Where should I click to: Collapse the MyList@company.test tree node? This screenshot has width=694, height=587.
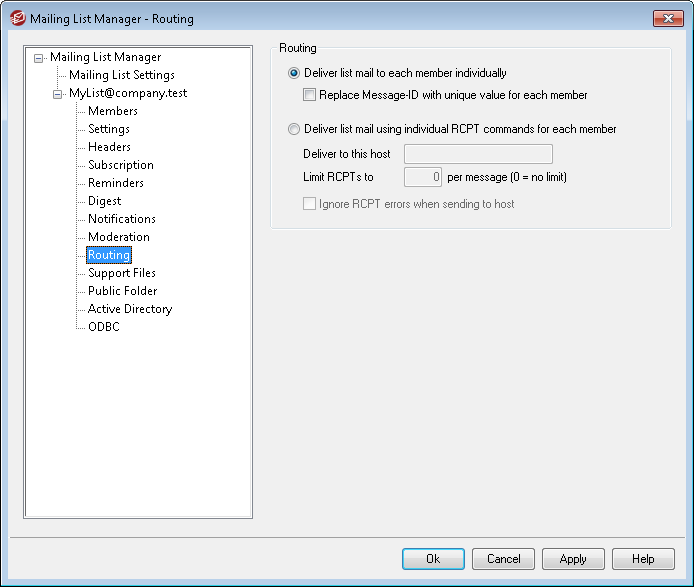tap(58, 94)
